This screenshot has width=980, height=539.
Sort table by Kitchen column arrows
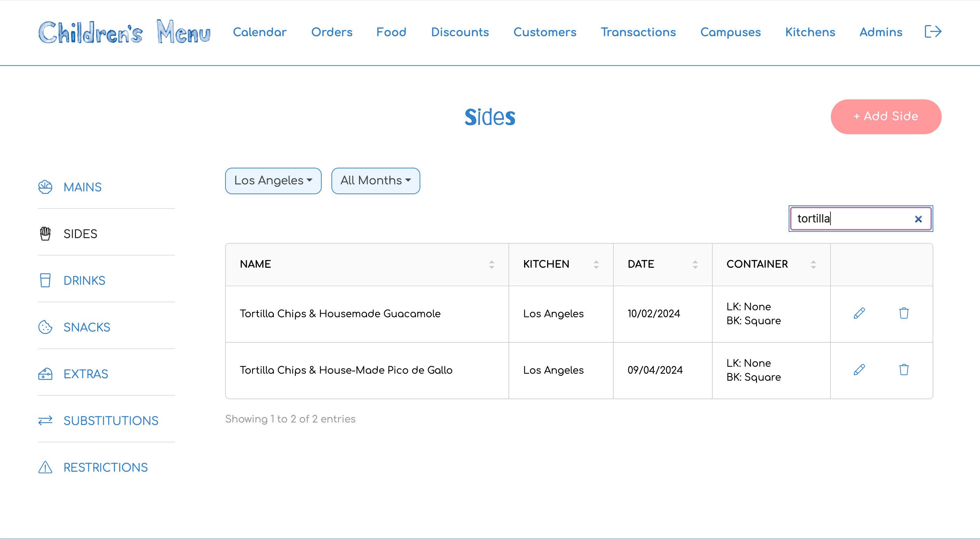click(x=596, y=265)
